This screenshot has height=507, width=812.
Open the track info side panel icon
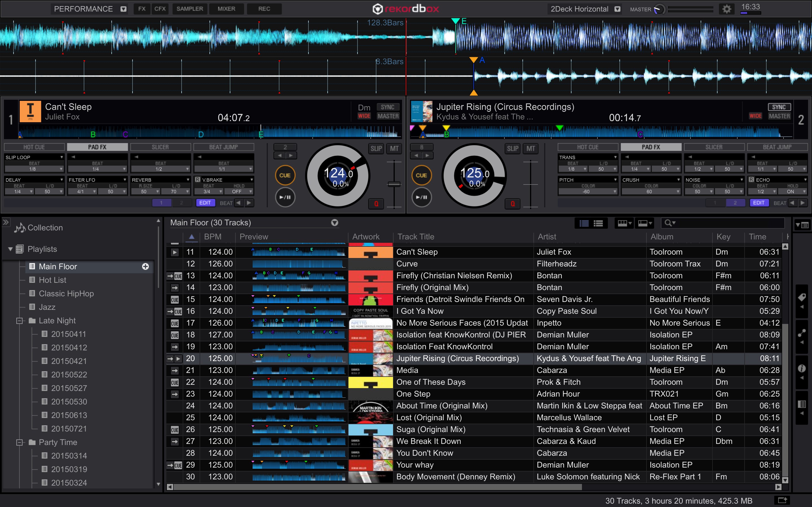[802, 368]
